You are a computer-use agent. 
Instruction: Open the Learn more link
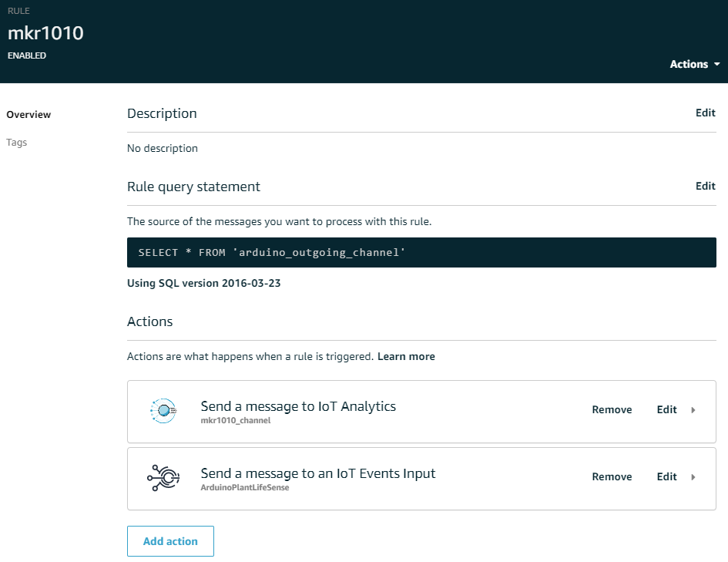click(406, 356)
